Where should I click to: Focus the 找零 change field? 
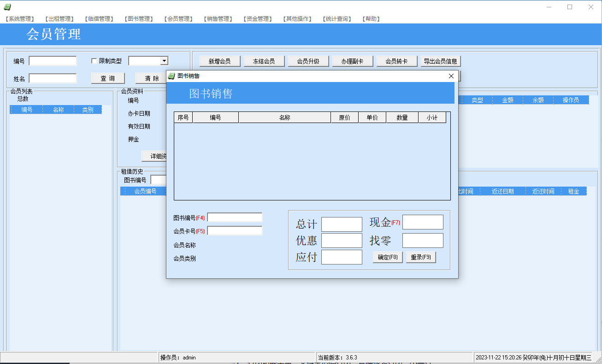[423, 241]
